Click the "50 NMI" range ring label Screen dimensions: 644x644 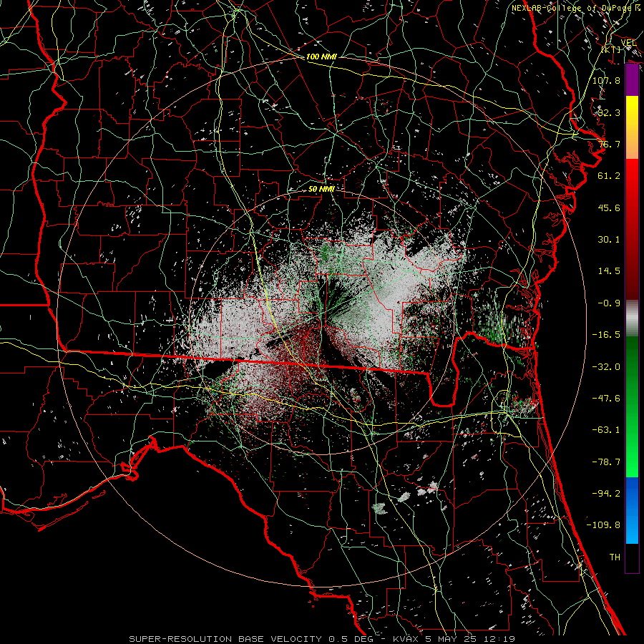click(321, 189)
